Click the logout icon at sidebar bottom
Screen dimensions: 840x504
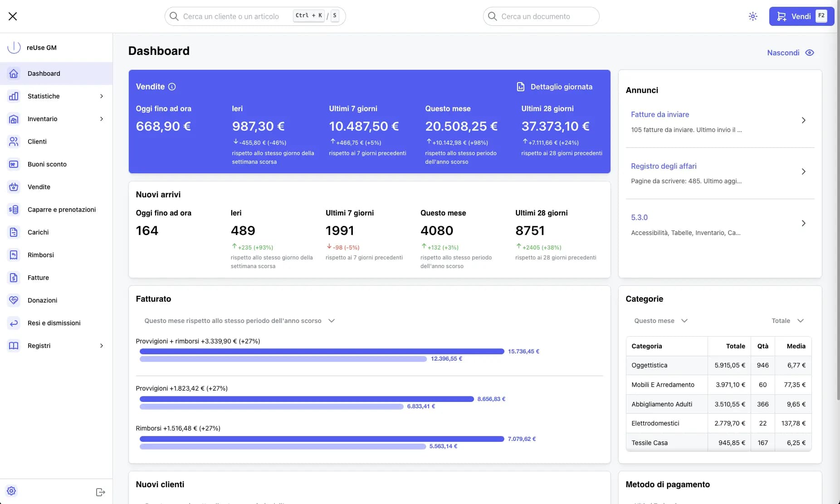[101, 492]
